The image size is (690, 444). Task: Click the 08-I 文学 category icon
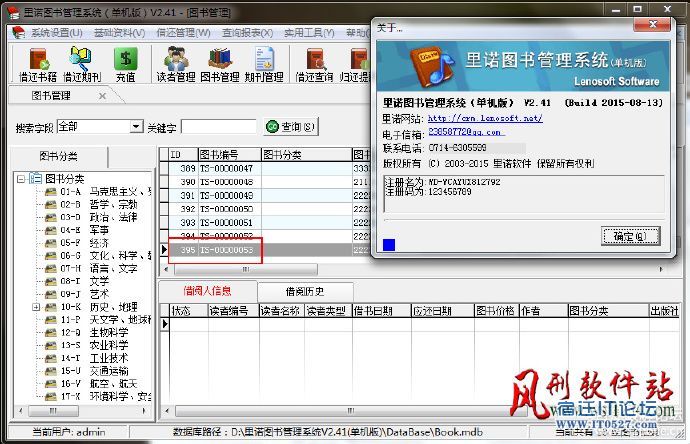[51, 281]
